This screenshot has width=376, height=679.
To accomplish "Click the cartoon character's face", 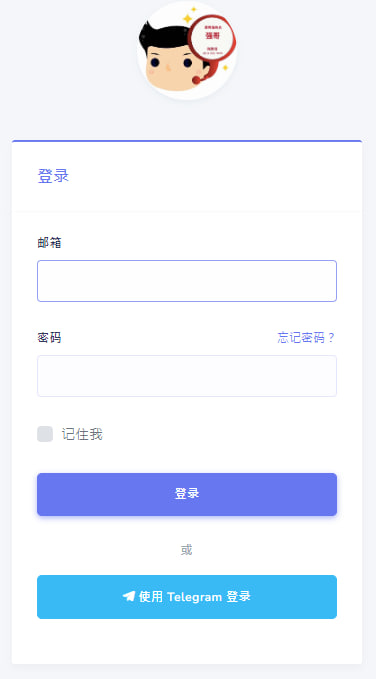I will tap(173, 70).
